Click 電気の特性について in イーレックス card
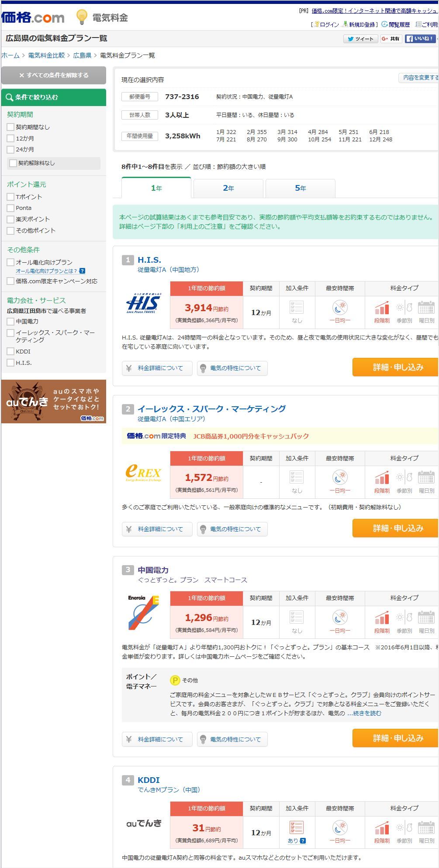This screenshot has width=439, height=868. click(x=232, y=529)
